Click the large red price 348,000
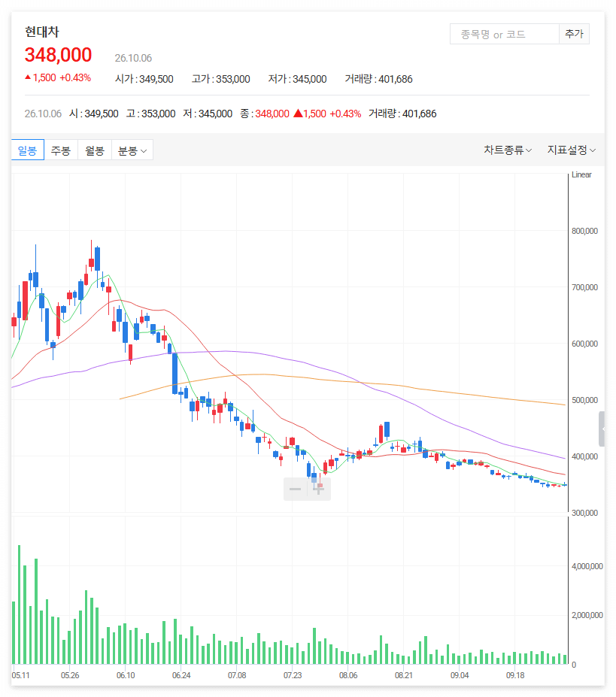This screenshot has width=616, height=697. (58, 55)
